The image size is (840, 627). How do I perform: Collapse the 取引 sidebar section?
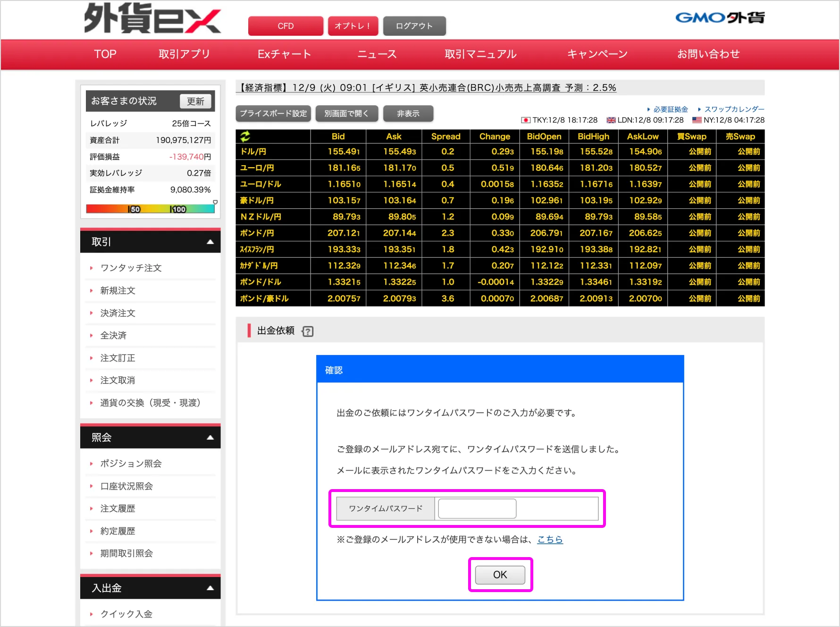click(210, 242)
